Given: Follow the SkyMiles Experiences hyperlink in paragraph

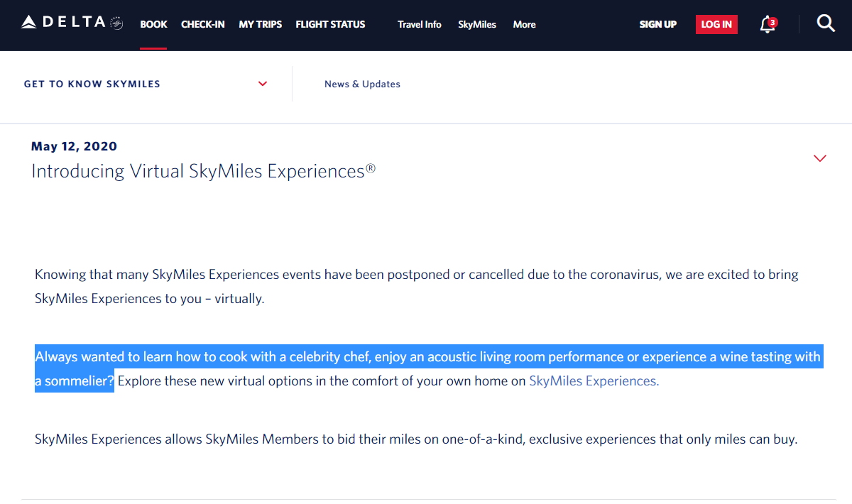Looking at the screenshot, I should [x=594, y=381].
